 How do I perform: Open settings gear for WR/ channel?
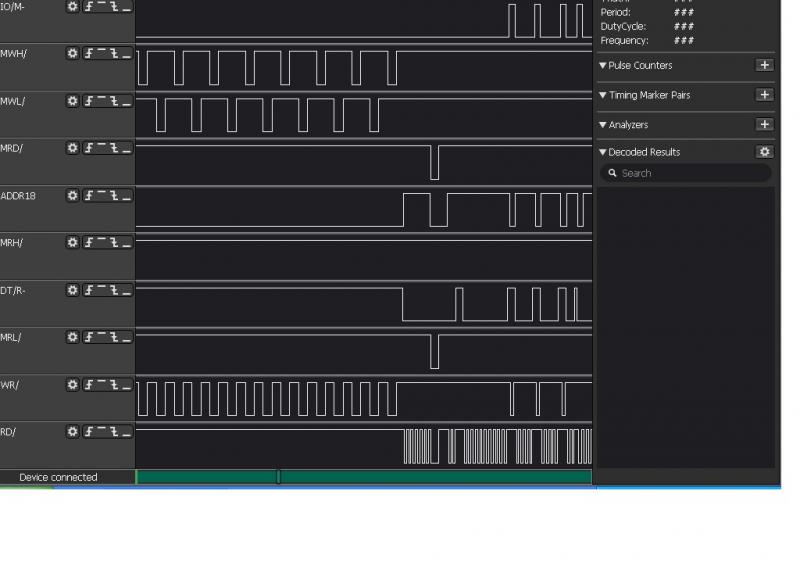tap(72, 384)
